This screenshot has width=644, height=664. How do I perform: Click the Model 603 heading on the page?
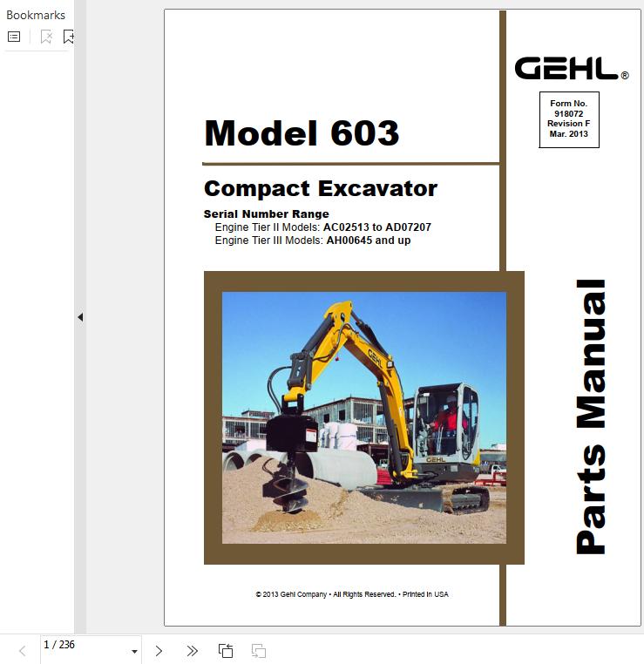[302, 133]
